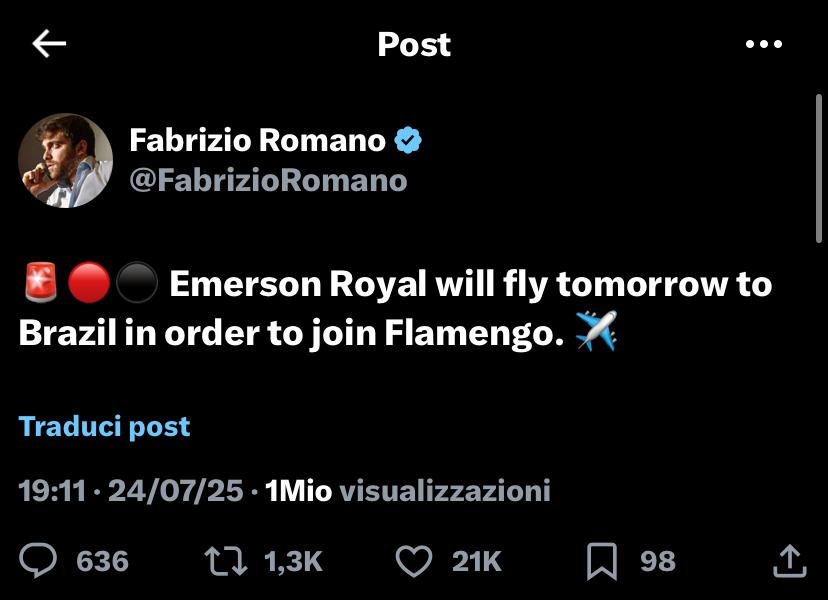Bookmark the post with the bookmark icon
The height and width of the screenshot is (600, 828).
tap(601, 560)
